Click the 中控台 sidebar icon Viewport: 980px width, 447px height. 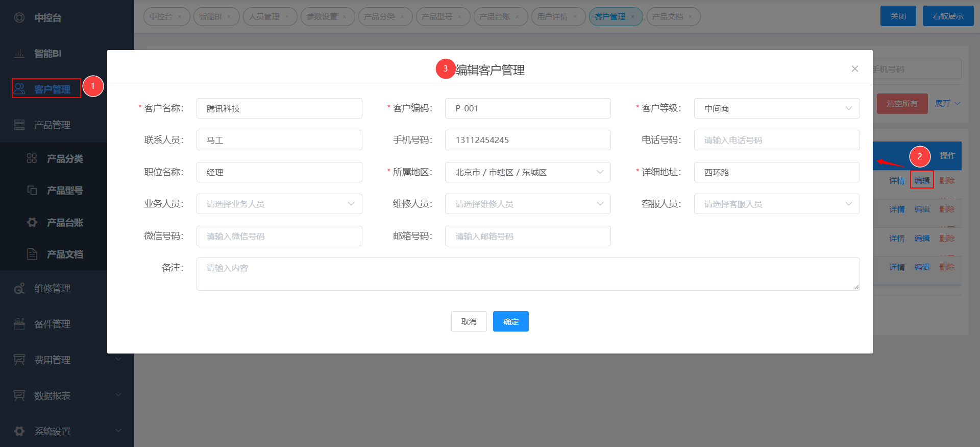19,18
